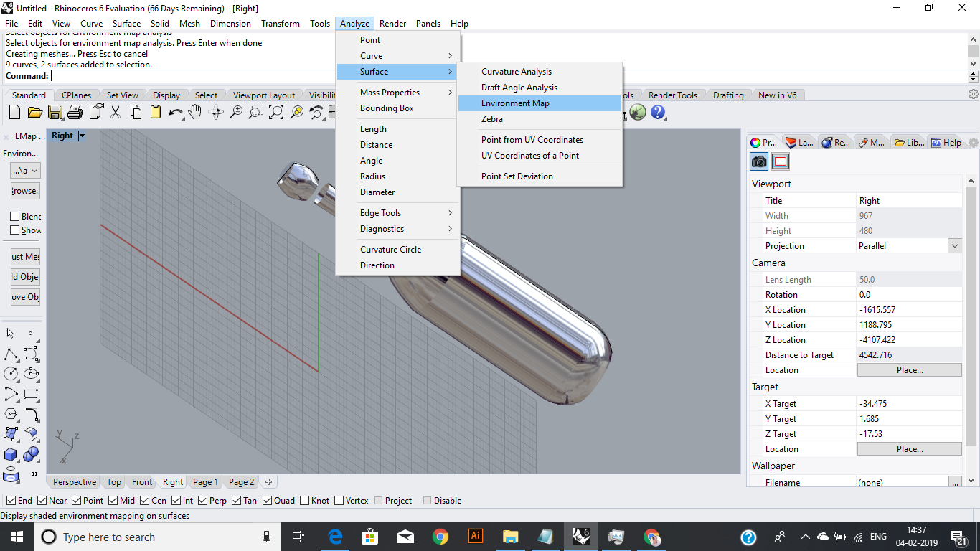980x551 pixels.
Task: Enable the Knot osnap checkbox
Action: (305, 501)
